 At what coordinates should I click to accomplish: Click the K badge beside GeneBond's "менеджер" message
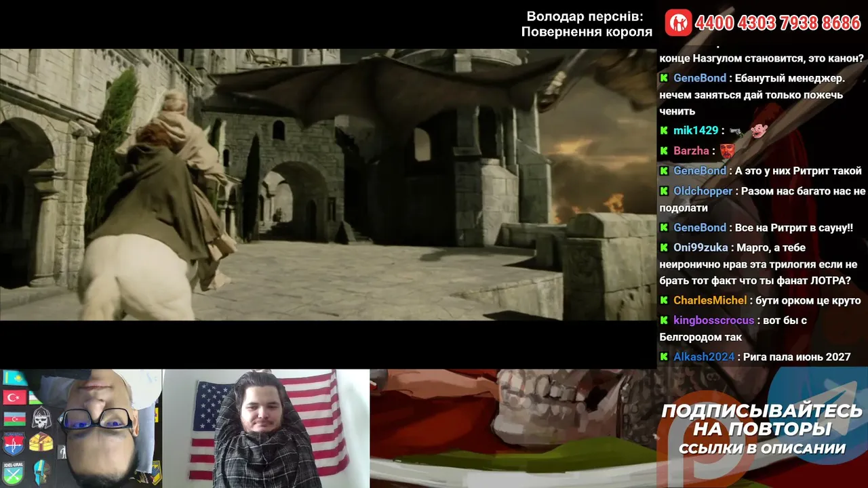pyautogui.click(x=664, y=78)
